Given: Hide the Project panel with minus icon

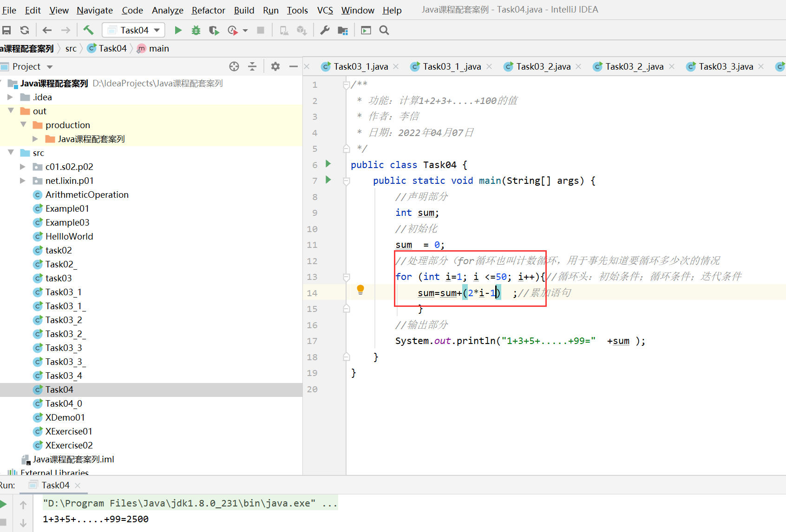Looking at the screenshot, I should click(x=294, y=66).
